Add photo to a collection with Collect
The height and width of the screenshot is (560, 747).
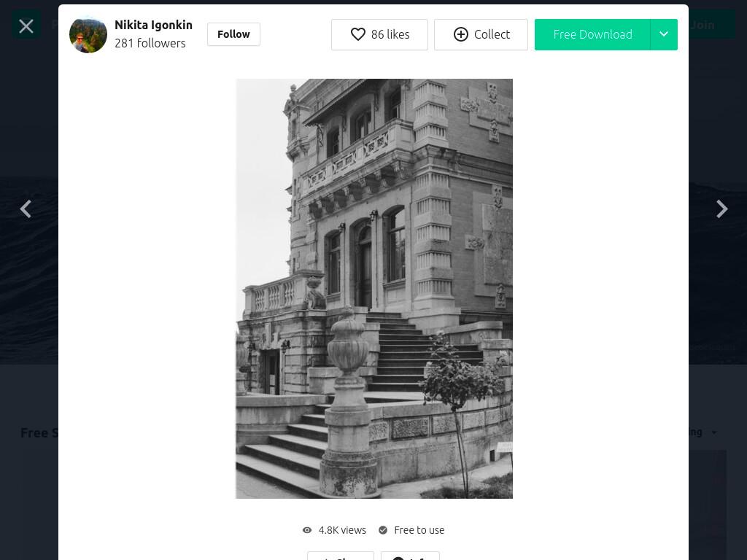pyautogui.click(x=481, y=34)
